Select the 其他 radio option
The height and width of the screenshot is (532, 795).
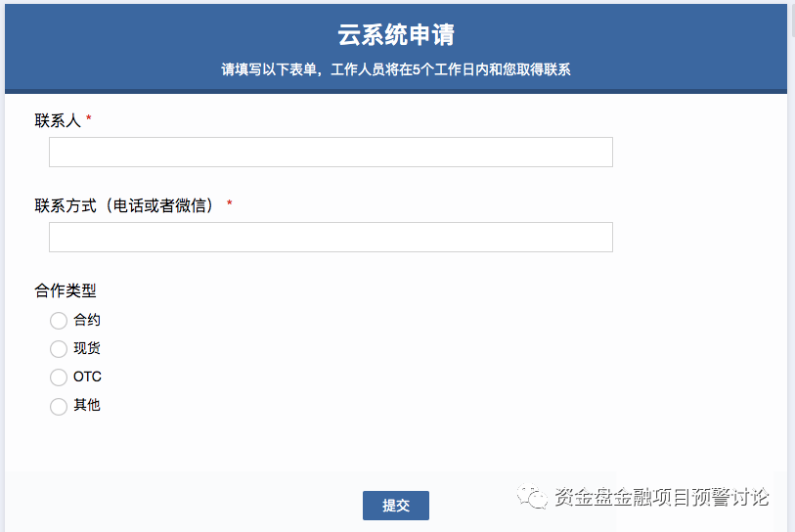(59, 406)
